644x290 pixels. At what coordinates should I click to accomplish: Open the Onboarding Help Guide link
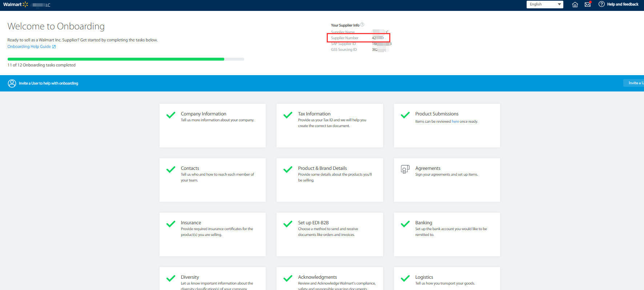coord(32,46)
